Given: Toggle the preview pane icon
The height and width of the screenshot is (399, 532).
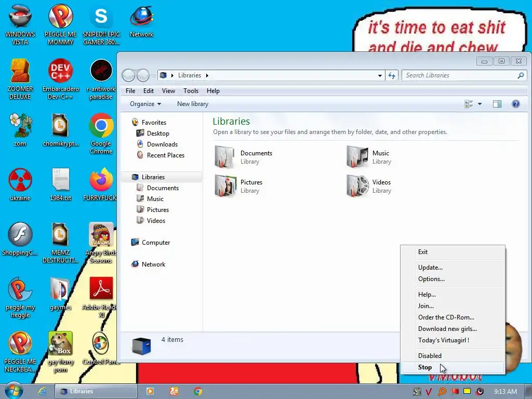Looking at the screenshot, I should pos(497,104).
